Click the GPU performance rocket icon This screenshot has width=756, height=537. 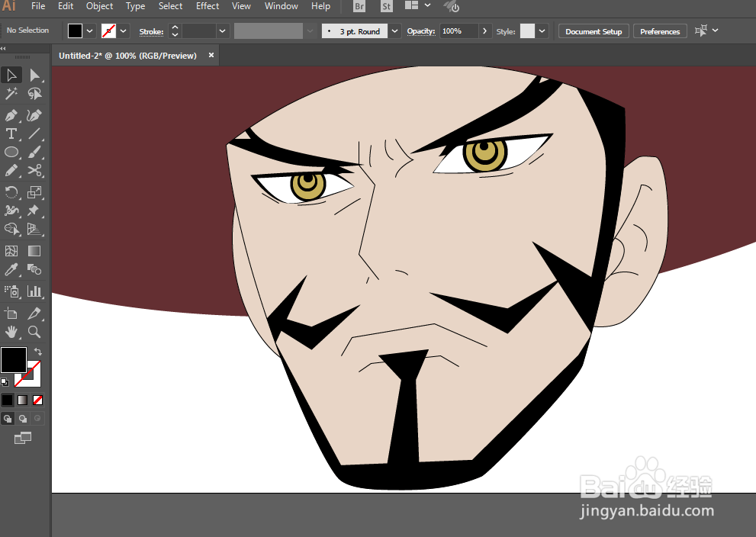[452, 6]
